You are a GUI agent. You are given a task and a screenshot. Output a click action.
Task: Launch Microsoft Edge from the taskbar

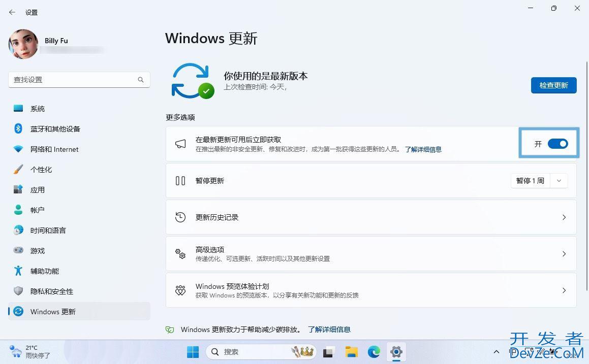coord(374,352)
